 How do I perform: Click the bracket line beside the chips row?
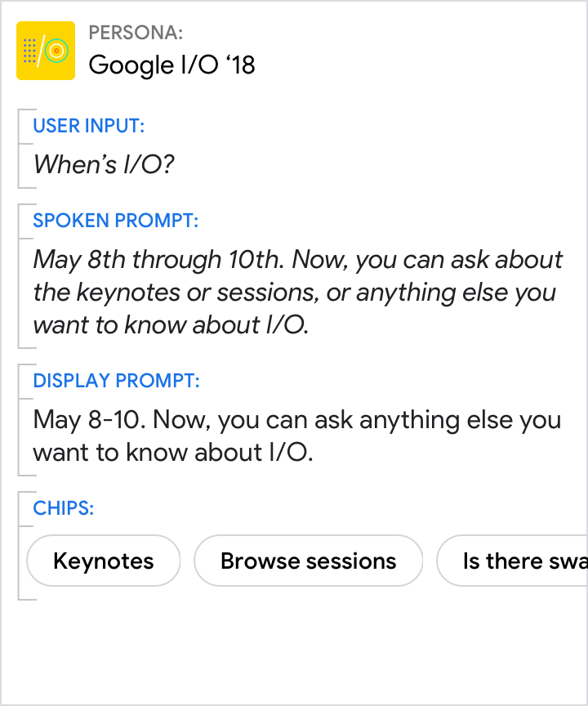[19, 547]
